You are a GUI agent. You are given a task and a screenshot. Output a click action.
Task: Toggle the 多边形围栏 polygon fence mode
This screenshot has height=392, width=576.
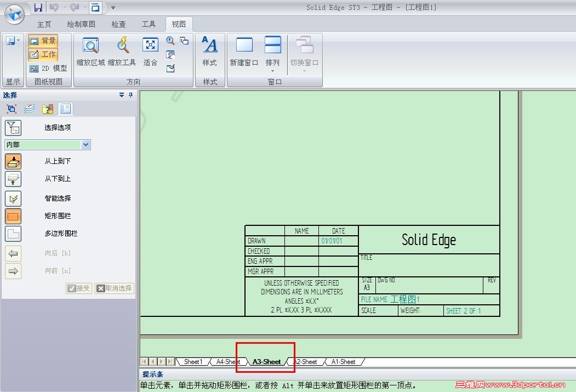pyautogui.click(x=13, y=234)
